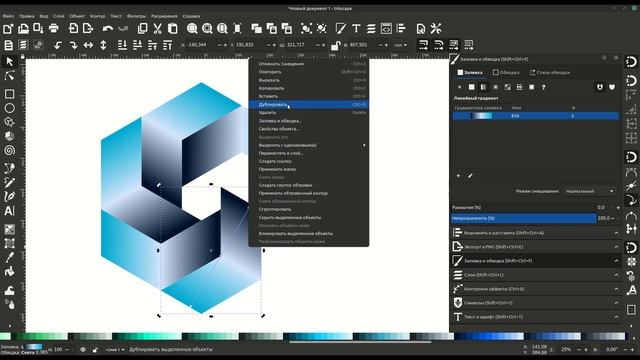Select the Paint bucket tool
Image resolution: width=640 pixels, height=360 pixels.
[9, 271]
